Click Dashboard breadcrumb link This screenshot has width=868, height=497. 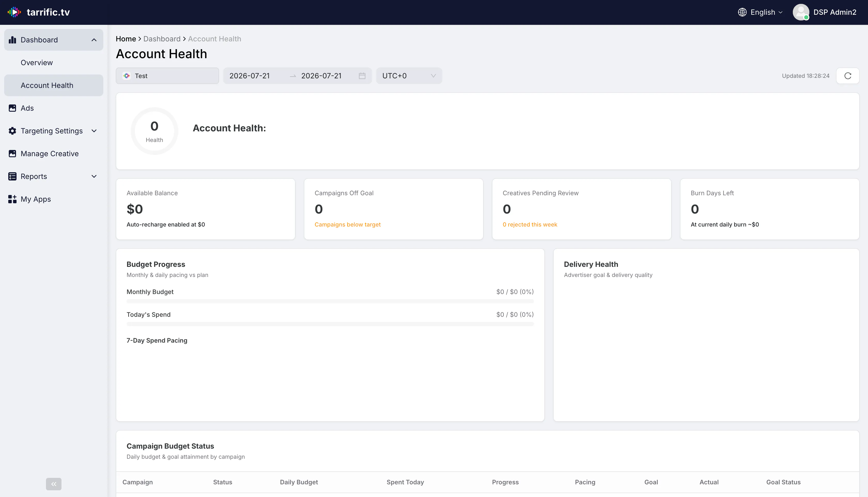(162, 39)
